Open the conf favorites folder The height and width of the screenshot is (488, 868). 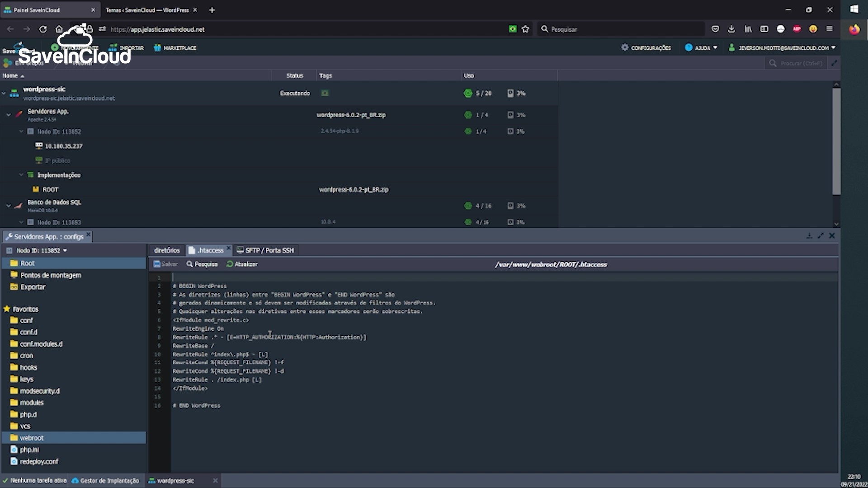pyautogui.click(x=22, y=320)
